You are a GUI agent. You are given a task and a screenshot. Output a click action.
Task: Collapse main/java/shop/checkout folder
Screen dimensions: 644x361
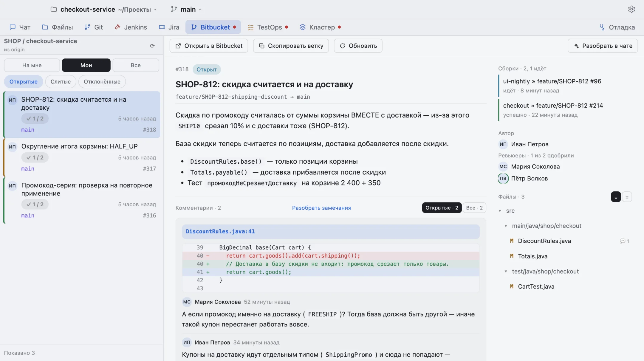click(x=506, y=226)
